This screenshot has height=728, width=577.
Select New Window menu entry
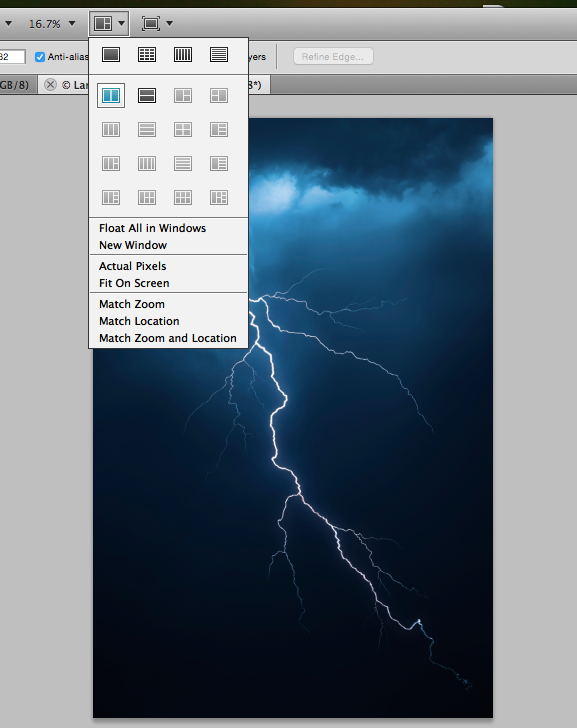(x=133, y=245)
